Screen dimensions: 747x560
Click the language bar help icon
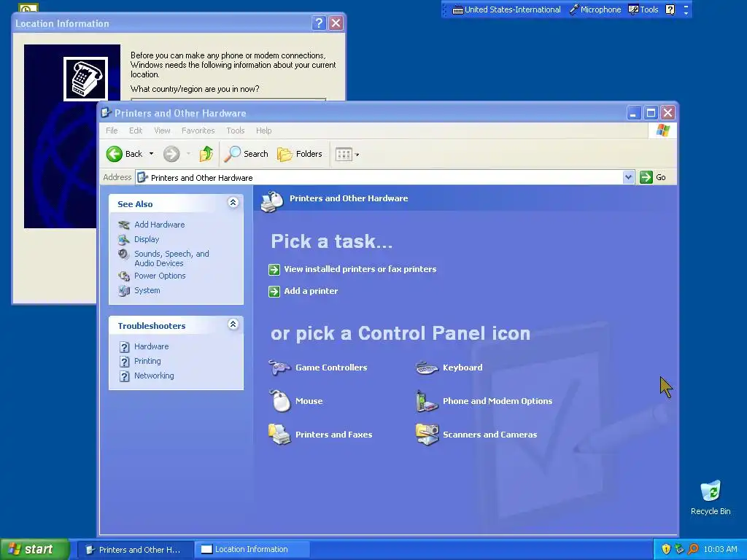(670, 9)
